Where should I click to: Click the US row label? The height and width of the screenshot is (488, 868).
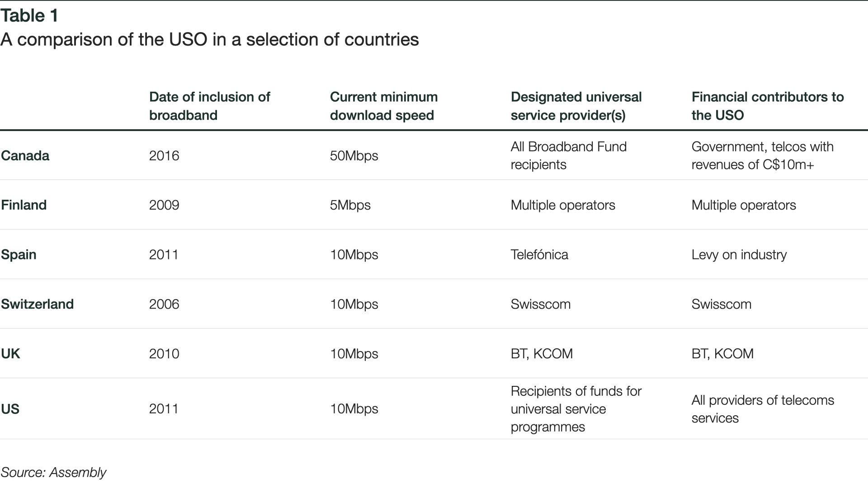(10, 408)
